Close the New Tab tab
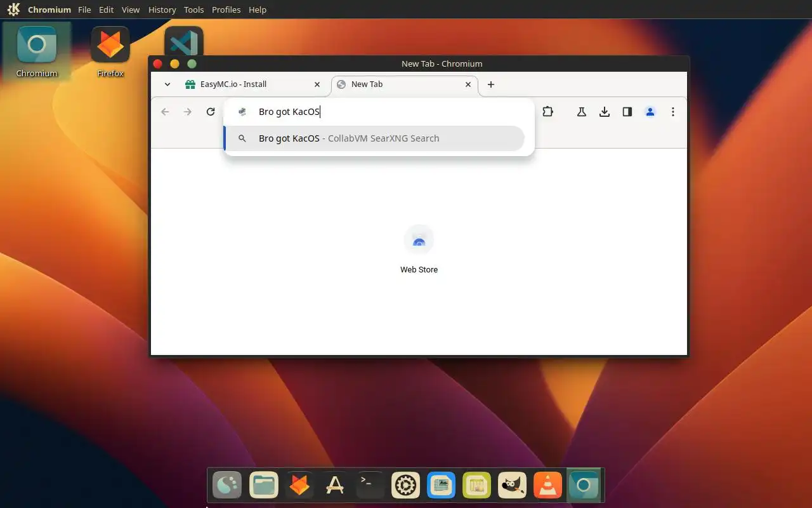Viewport: 812px width, 508px height. [x=468, y=84]
